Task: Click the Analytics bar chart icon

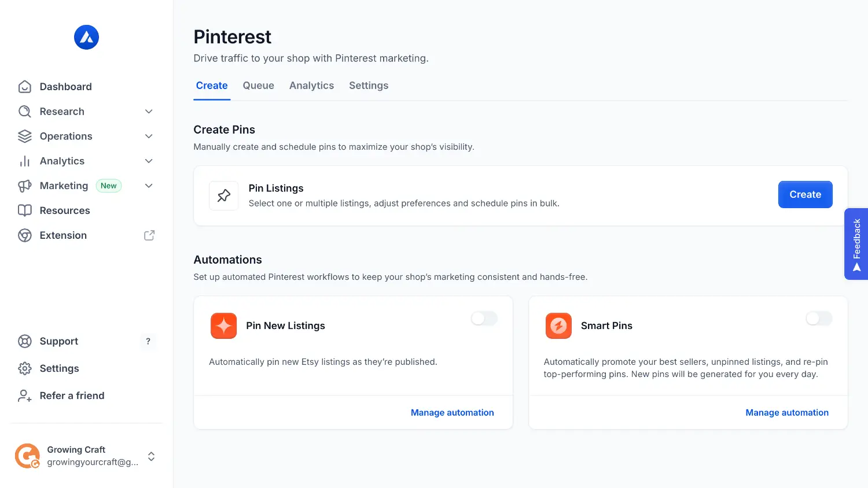Action: (x=24, y=161)
